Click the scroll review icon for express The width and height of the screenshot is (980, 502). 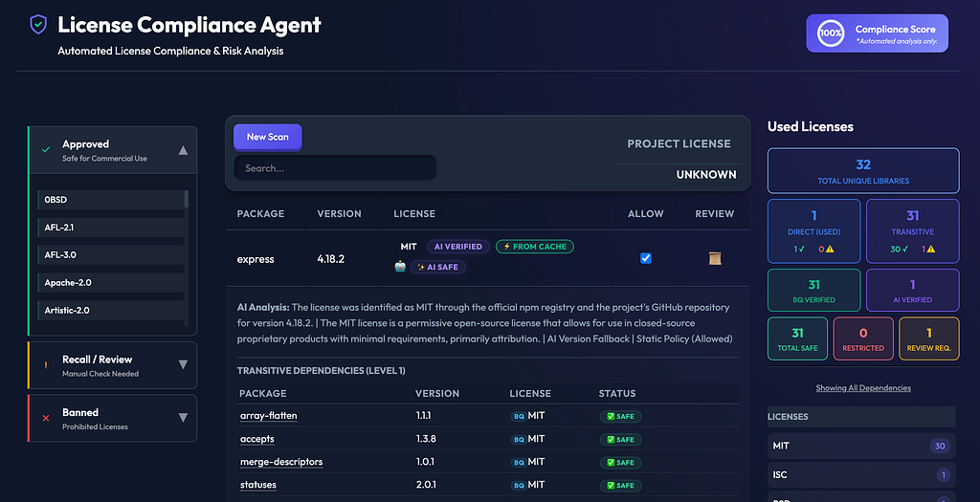click(715, 258)
